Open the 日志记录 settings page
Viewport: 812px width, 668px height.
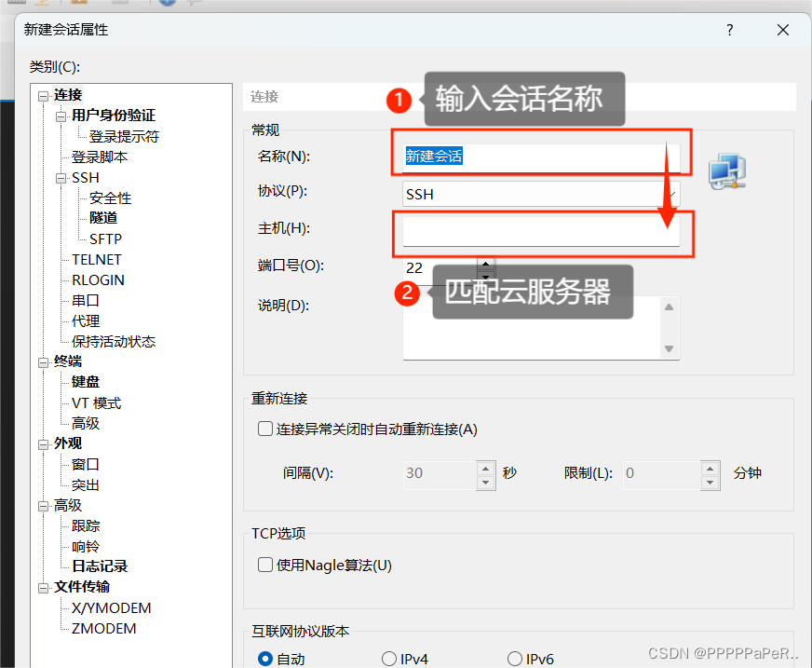(x=100, y=566)
